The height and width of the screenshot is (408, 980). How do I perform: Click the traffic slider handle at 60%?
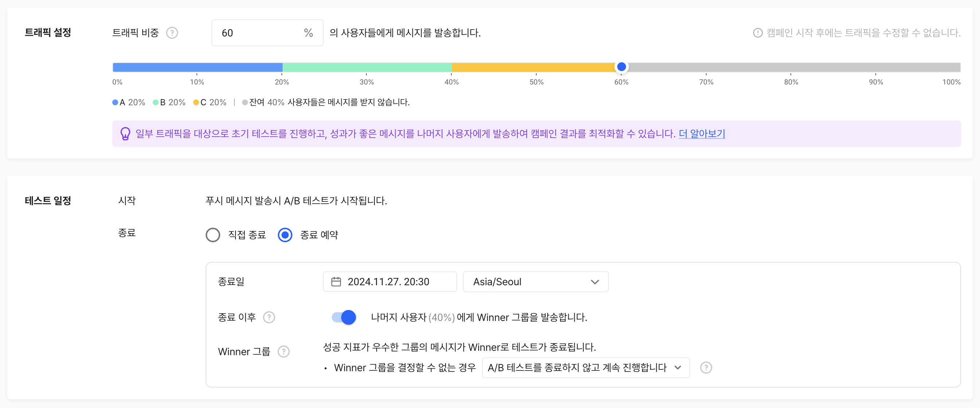click(621, 67)
